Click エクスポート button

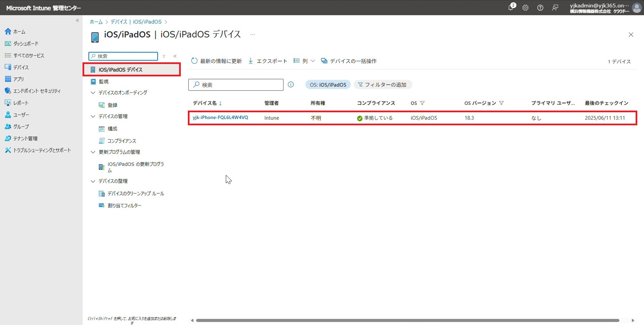(x=268, y=61)
